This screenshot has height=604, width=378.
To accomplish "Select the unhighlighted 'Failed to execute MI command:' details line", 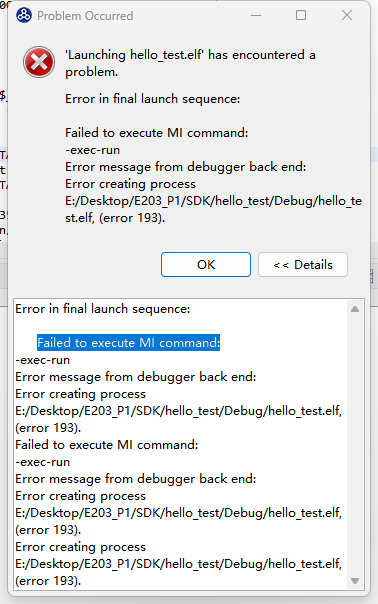I will click(107, 445).
